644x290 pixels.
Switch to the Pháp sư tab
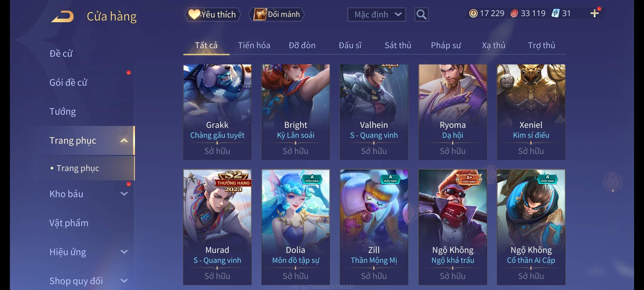[446, 45]
